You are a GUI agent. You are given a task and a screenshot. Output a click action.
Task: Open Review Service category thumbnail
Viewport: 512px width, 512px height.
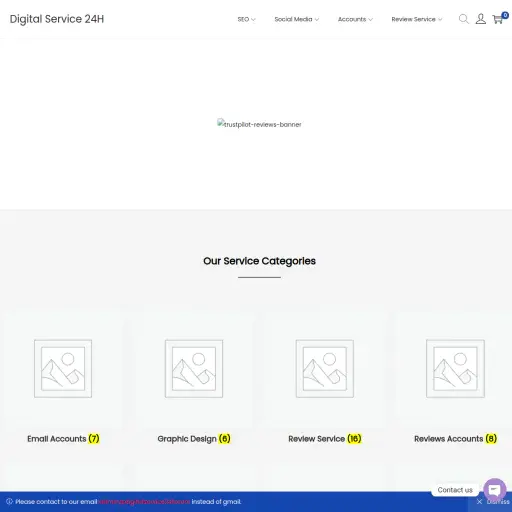pyautogui.click(x=325, y=369)
